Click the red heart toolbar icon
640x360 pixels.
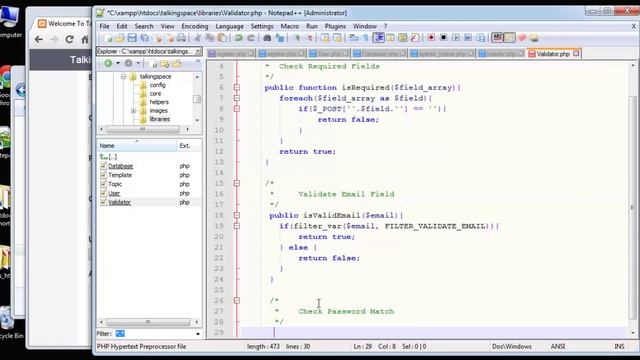click(522, 38)
